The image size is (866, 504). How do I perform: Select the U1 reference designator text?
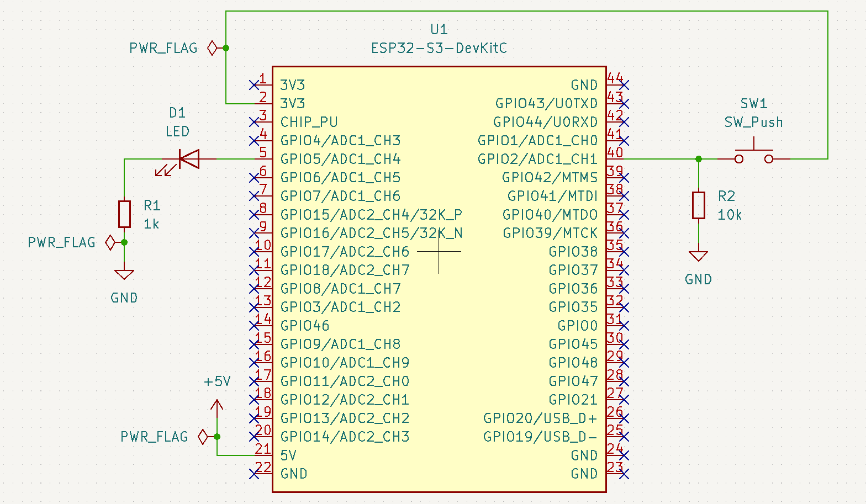tap(439, 29)
